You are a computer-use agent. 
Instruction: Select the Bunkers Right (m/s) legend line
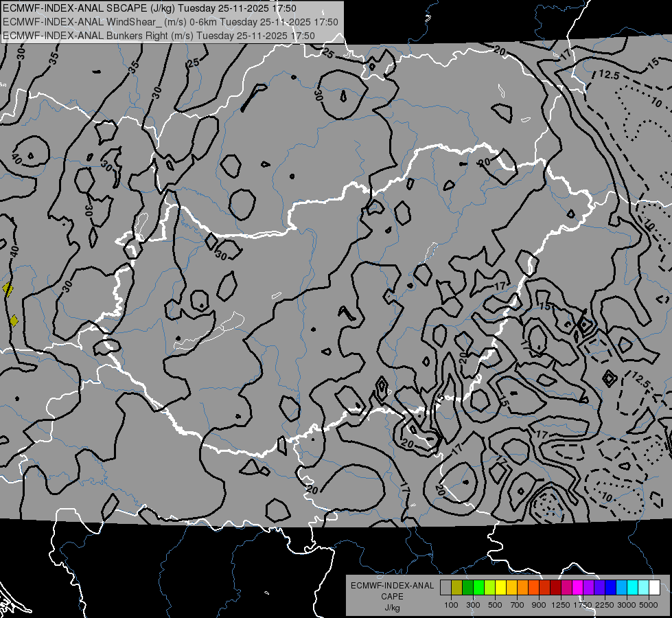tap(159, 36)
